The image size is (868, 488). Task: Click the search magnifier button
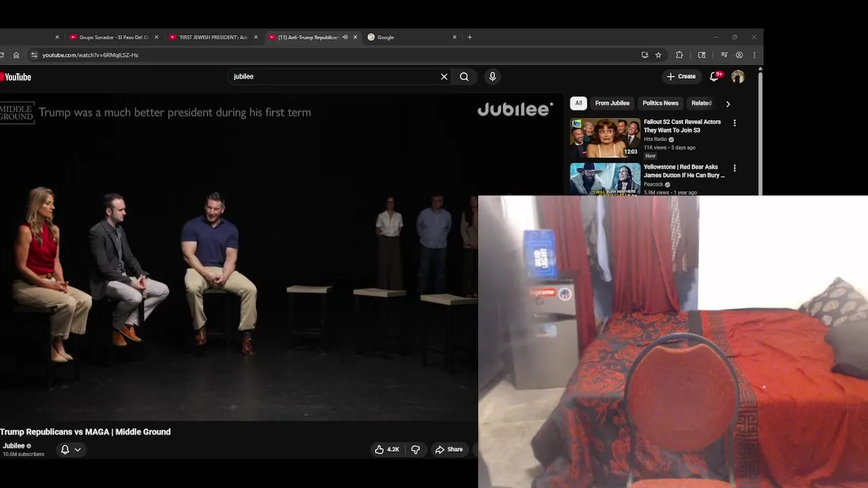[x=464, y=77]
